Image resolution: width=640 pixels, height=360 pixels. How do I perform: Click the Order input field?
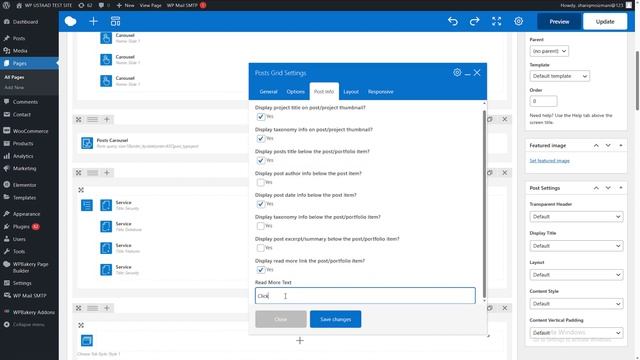pos(543,101)
